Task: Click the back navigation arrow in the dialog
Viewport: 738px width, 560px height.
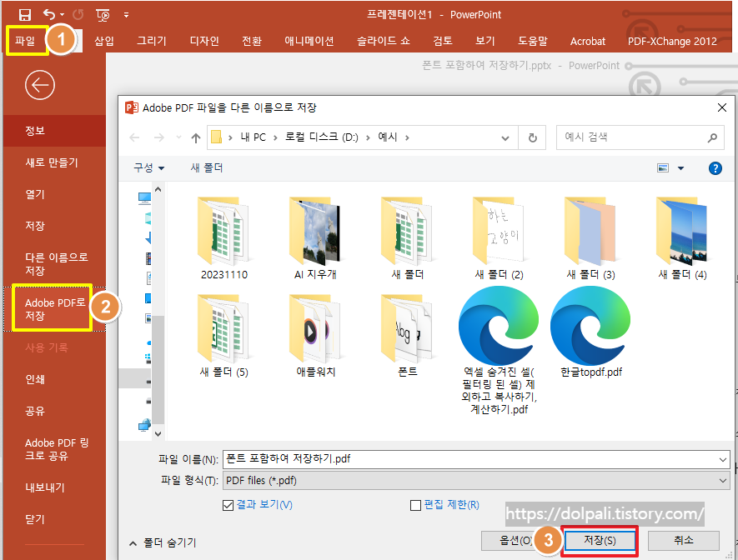Action: click(x=135, y=137)
